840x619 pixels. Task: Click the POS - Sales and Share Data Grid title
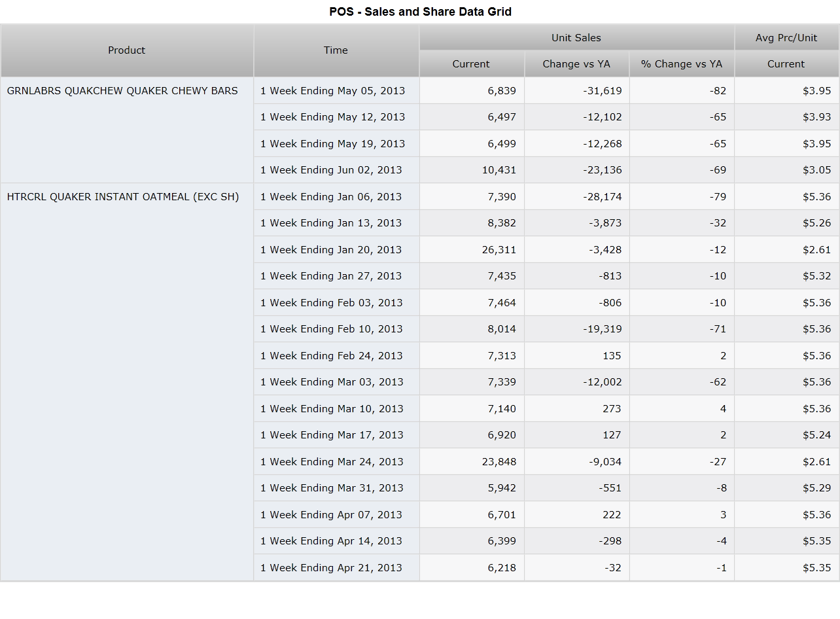420,12
